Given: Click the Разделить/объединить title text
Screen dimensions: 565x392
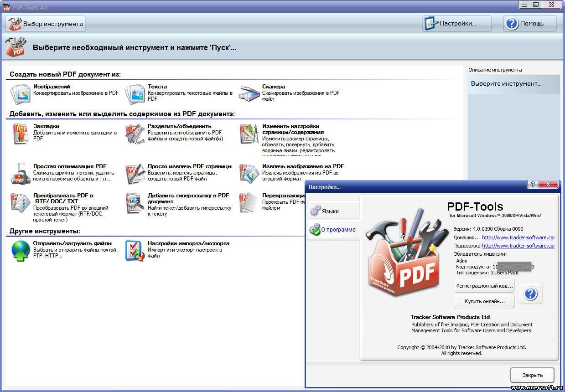Looking at the screenshot, I should pyautogui.click(x=180, y=126).
